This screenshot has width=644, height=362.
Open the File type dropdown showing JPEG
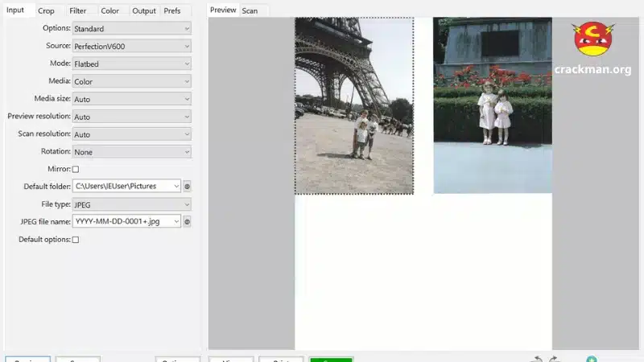coord(131,205)
